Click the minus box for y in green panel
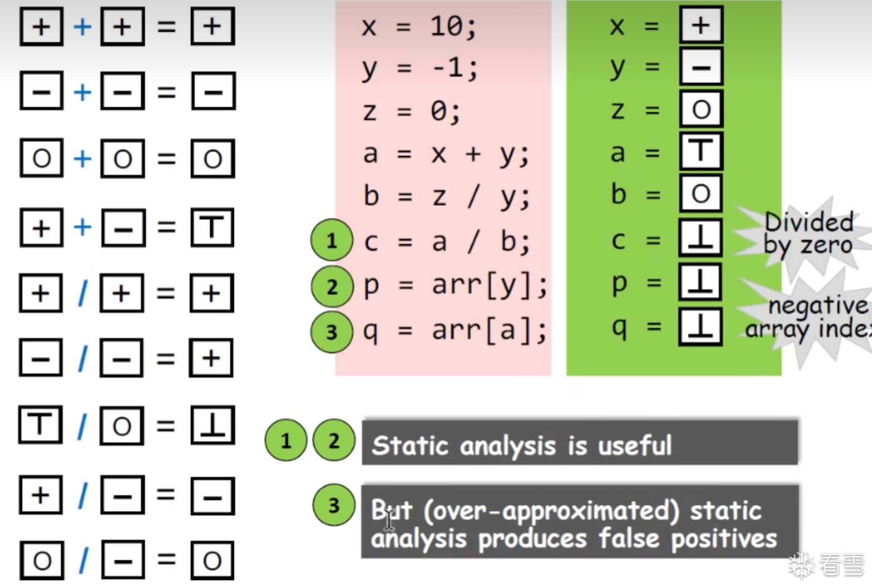 [x=701, y=66]
